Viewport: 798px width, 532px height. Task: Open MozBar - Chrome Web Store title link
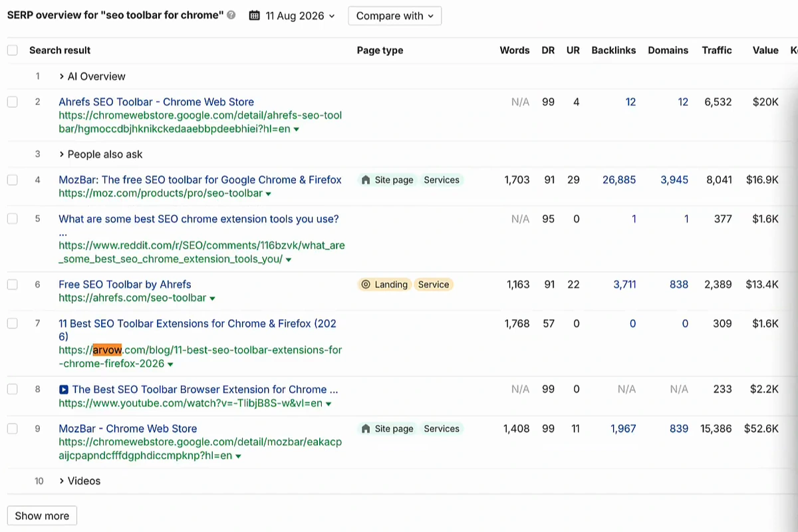pos(128,429)
